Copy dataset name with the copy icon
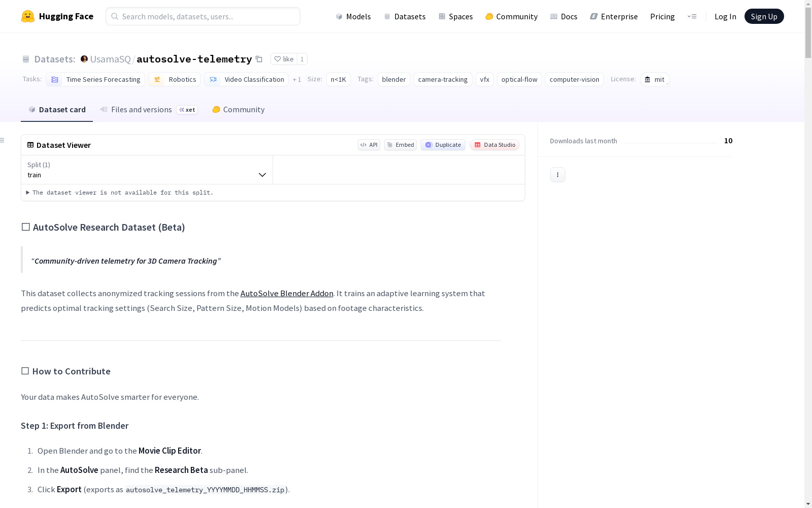 259,59
